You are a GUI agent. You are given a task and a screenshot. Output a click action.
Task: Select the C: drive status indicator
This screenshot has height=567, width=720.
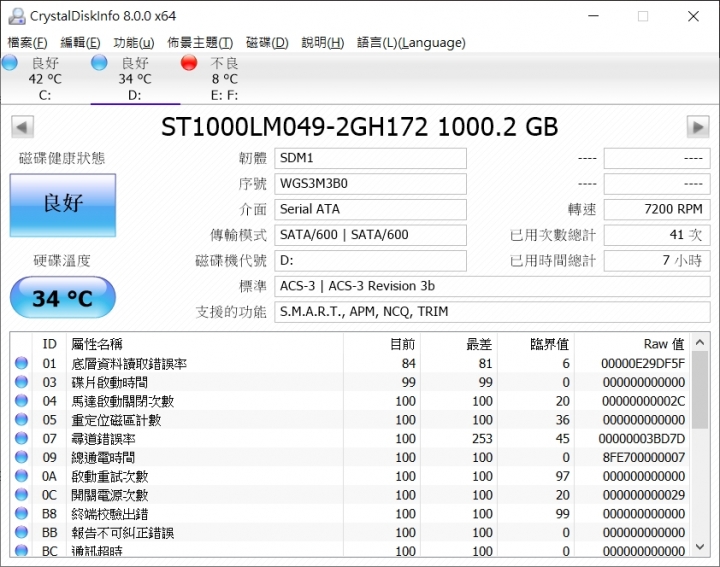click(x=45, y=78)
